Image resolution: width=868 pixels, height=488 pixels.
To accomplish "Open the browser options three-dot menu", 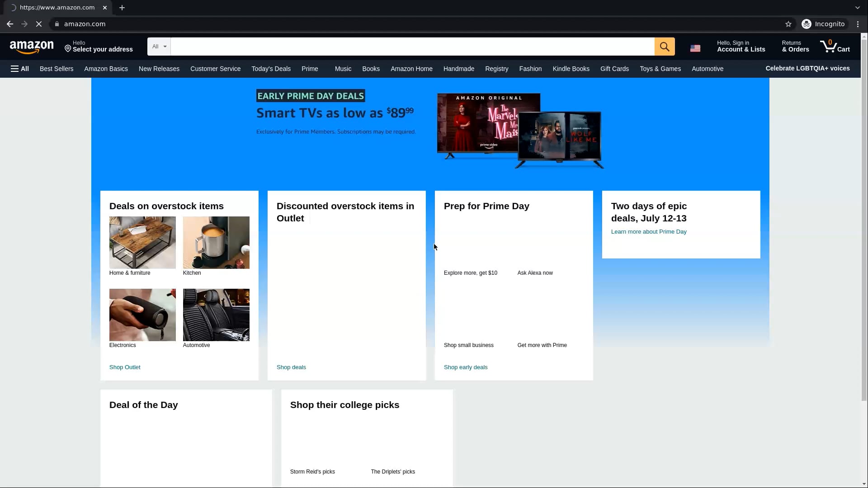I will [858, 24].
